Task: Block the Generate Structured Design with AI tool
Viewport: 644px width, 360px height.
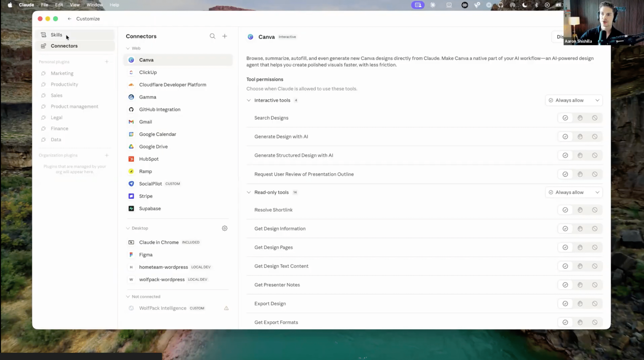Action: coord(595,155)
